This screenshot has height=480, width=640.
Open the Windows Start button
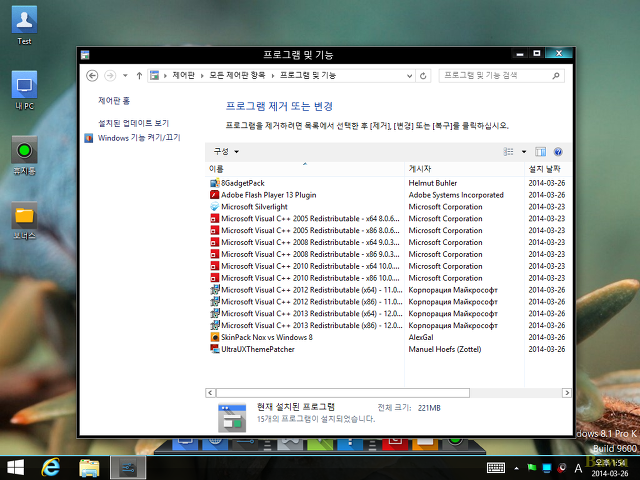point(16,468)
